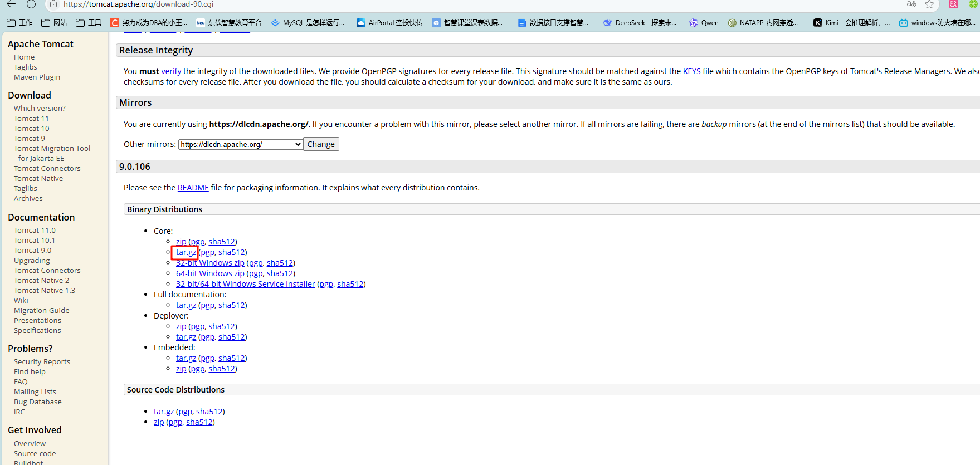Select Tomcat 9 download page
The width and height of the screenshot is (980, 465).
click(30, 138)
